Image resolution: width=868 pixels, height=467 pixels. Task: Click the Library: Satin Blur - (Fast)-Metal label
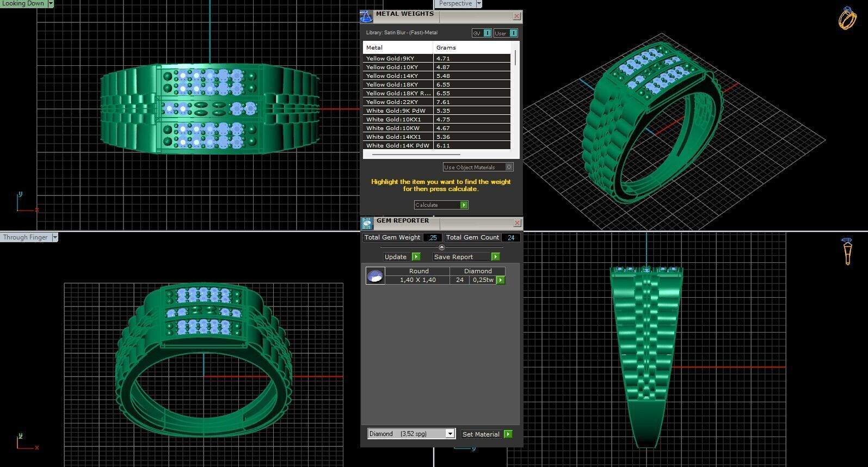[x=402, y=33]
